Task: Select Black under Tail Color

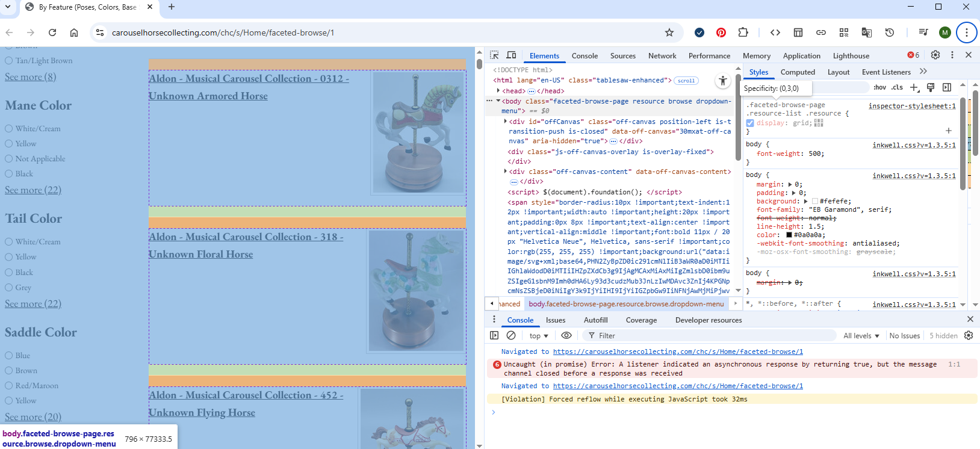Action: point(9,273)
